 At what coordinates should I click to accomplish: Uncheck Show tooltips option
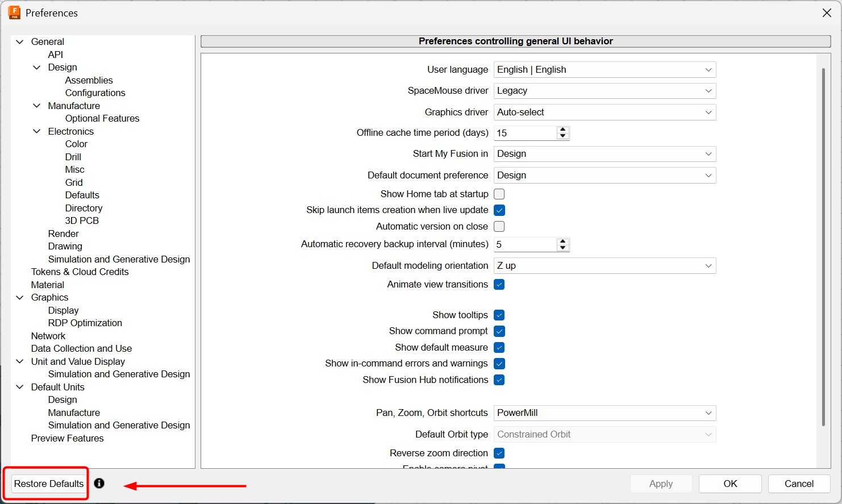coord(499,315)
